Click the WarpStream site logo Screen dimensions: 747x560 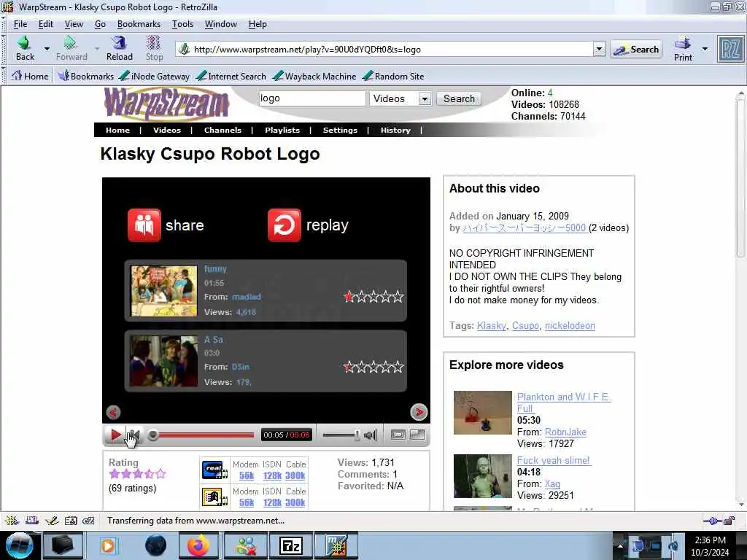point(167,104)
